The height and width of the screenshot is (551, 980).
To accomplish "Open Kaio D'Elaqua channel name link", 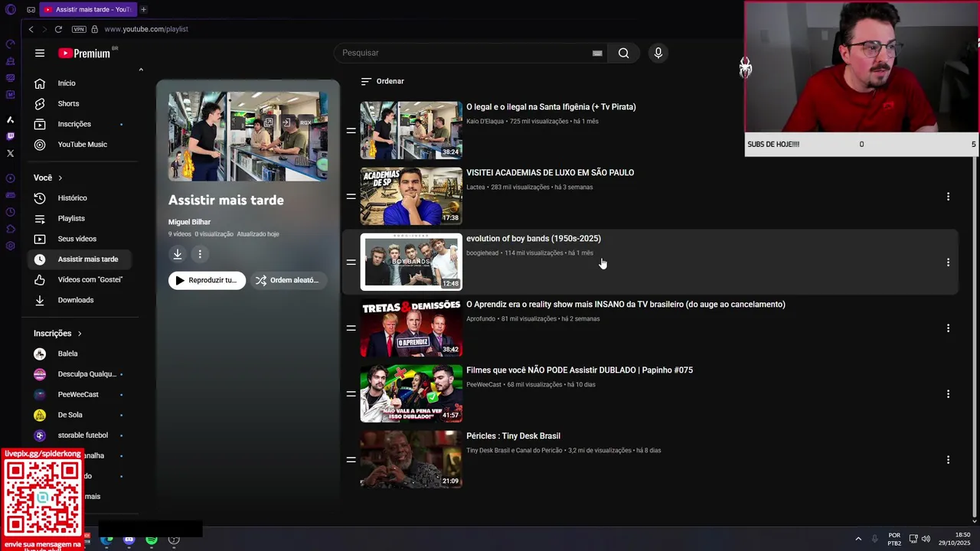I will pos(485,122).
